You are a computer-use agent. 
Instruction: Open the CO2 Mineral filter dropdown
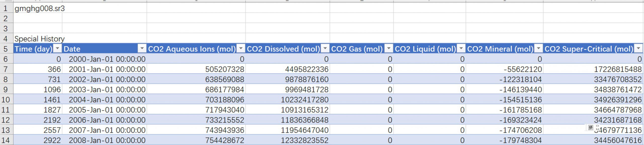pos(539,48)
